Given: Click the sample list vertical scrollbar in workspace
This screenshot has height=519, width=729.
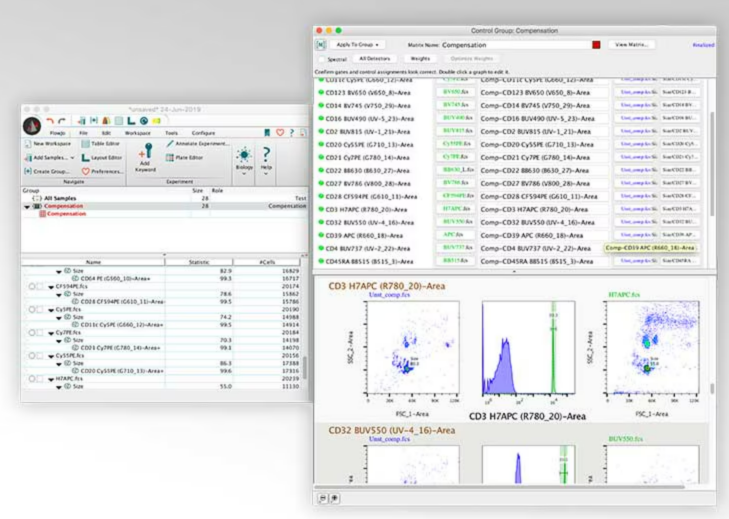Looking at the screenshot, I should tap(305, 368).
